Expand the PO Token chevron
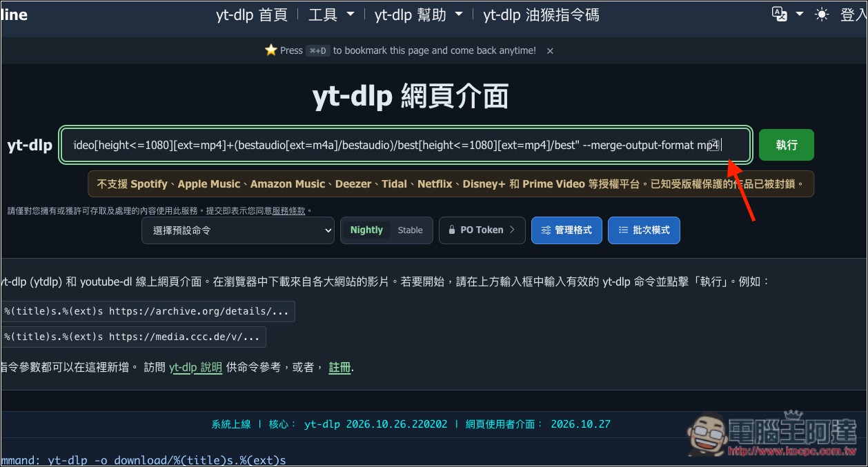Viewport: 868px width, 467px height. pos(512,230)
